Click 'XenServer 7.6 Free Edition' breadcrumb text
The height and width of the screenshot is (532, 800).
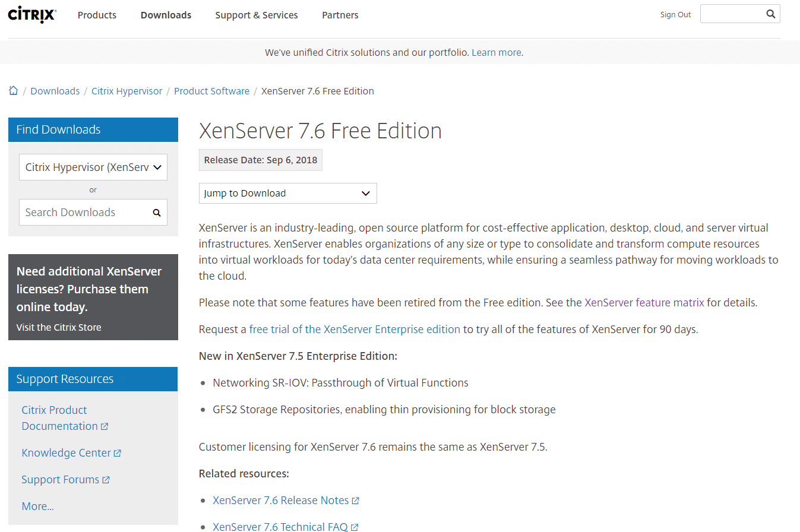click(318, 91)
